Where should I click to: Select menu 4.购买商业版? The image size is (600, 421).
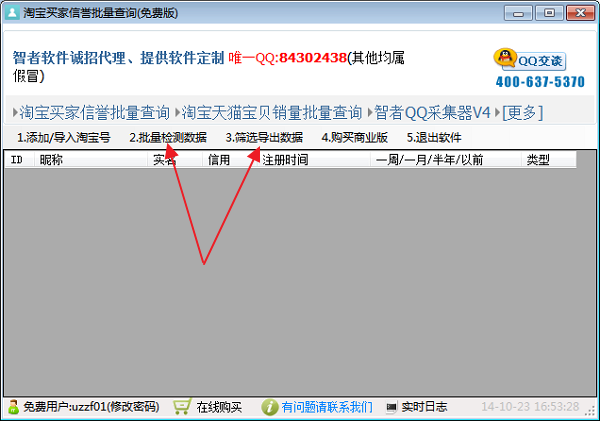[x=355, y=137]
